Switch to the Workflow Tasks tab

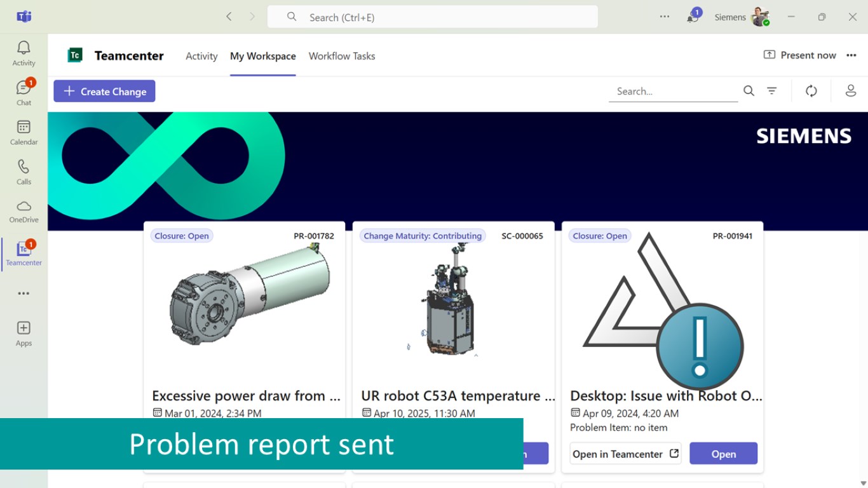[x=342, y=56]
